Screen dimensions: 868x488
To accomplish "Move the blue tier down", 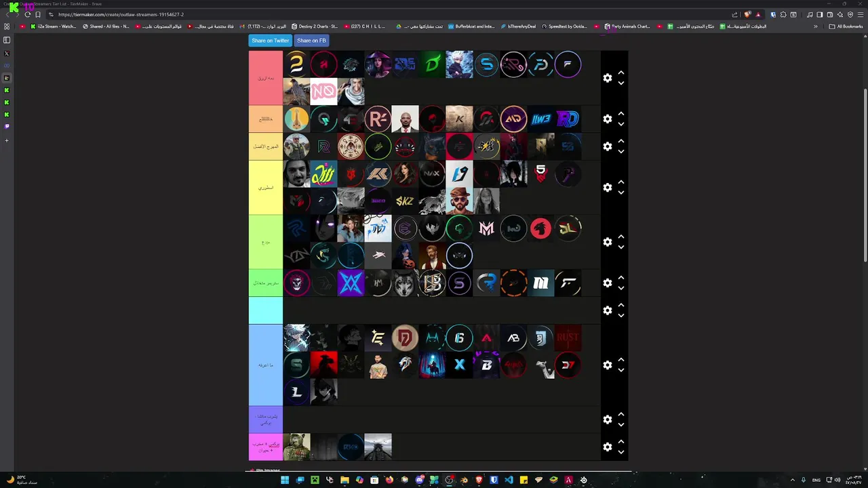I will click(x=621, y=370).
